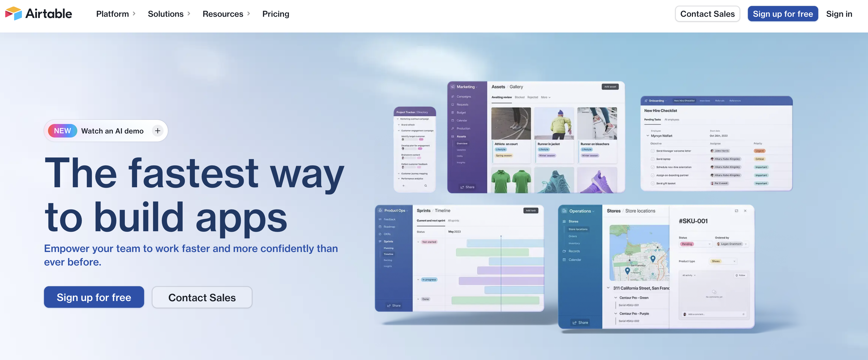The width and height of the screenshot is (868, 360).
Task: Expand the Platform navigation dropdown
Action: [x=115, y=13]
